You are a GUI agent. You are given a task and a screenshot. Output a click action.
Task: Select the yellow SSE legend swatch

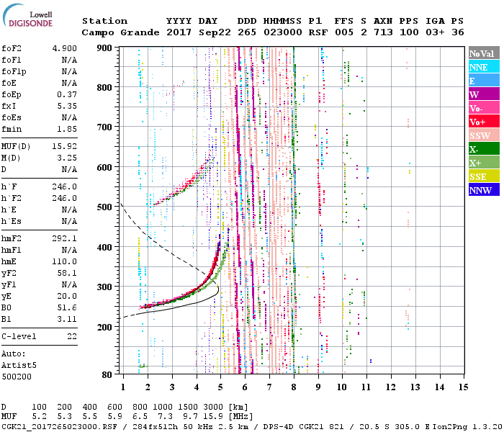point(484,176)
